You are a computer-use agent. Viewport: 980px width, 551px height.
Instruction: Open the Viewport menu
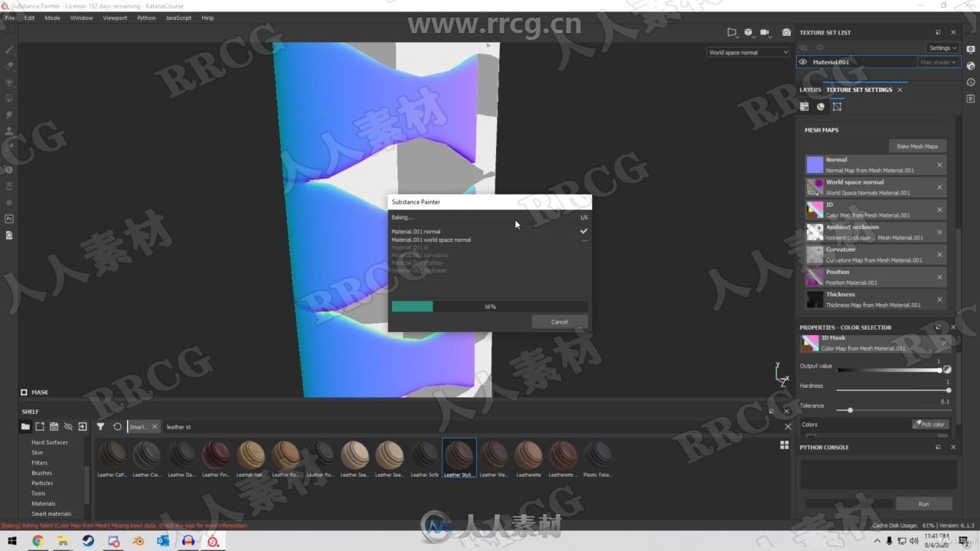115,18
